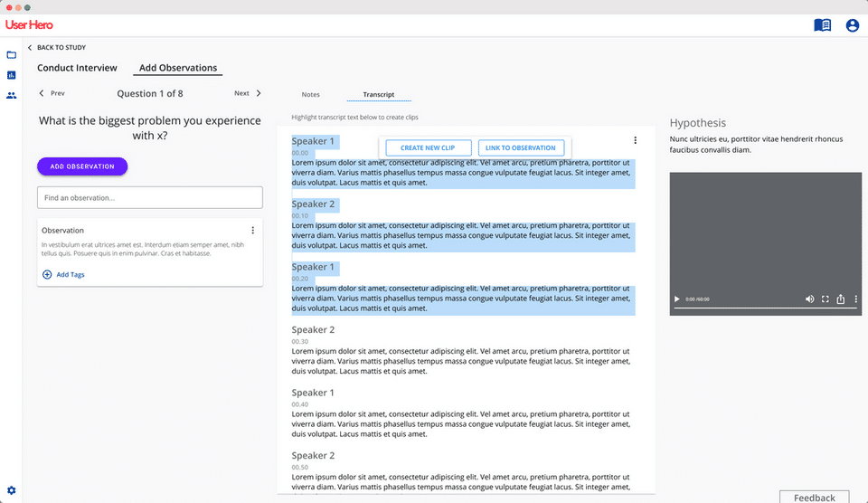
Task: Open transcript panel three-dot menu
Action: pyautogui.click(x=635, y=140)
